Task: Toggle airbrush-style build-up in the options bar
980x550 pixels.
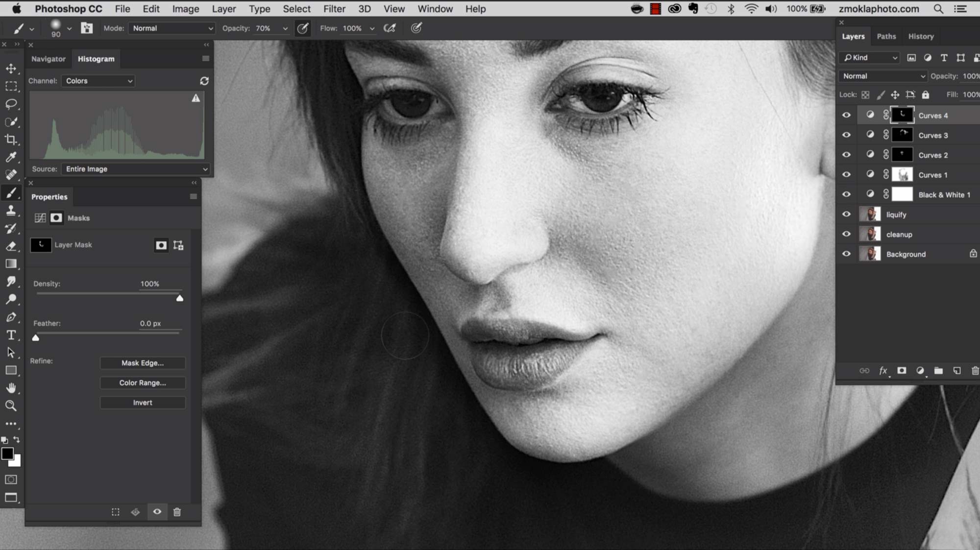Action: 390,28
